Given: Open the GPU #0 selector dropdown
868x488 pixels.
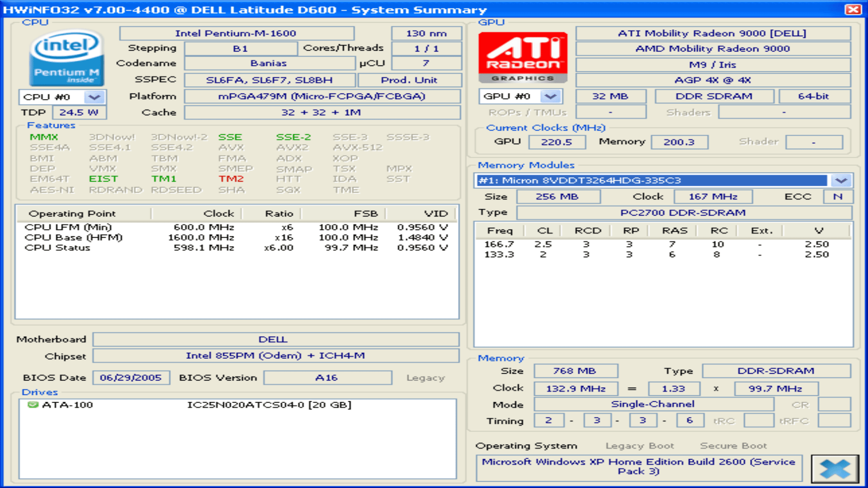Looking at the screenshot, I should [x=551, y=96].
